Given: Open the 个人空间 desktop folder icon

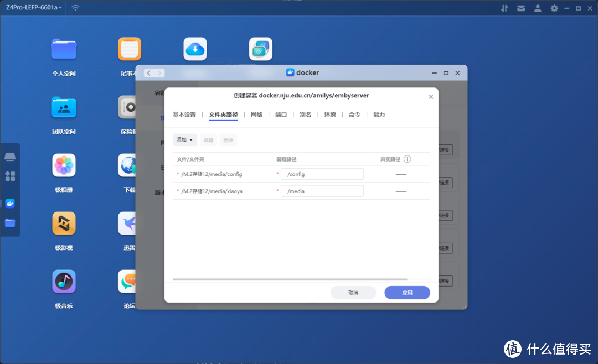Looking at the screenshot, I should coord(64,49).
